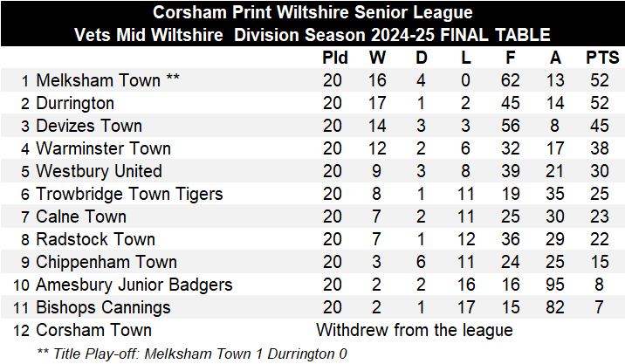Click the PTS column header
Viewport: 625px width, 364px height.
point(602,58)
